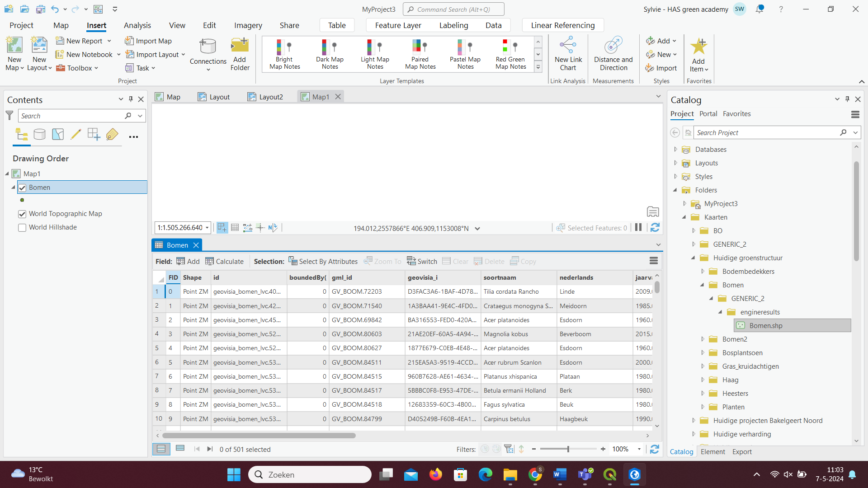
Task: Enable the World Hillshade layer
Action: point(22,227)
